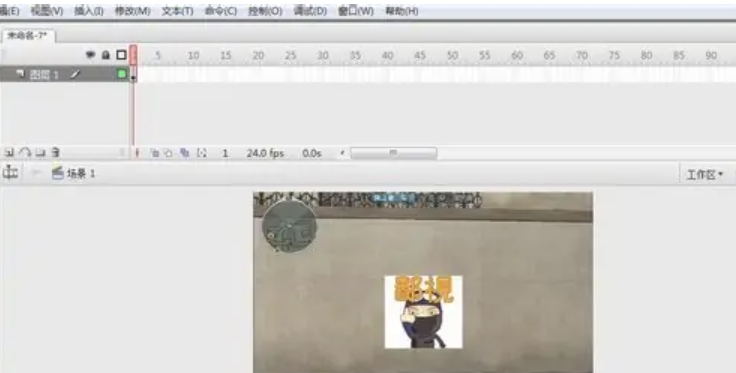
Task: Open the 工作区 dropdown
Action: point(705,175)
